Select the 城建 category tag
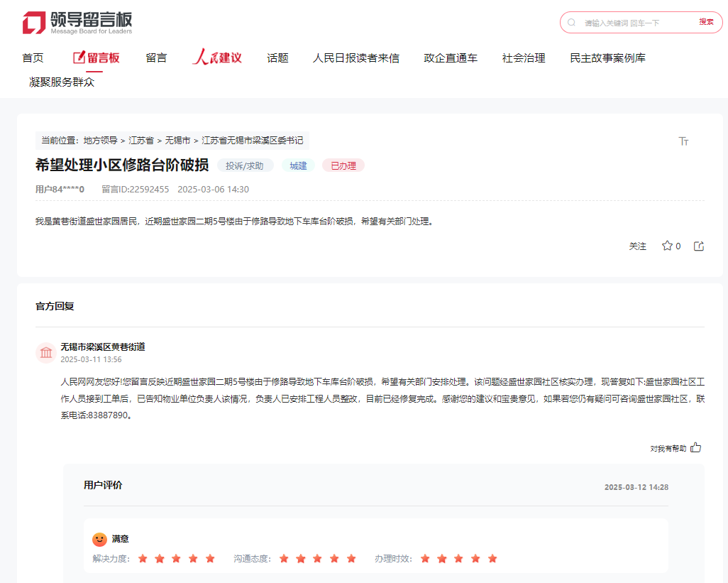728x583 pixels. click(298, 165)
